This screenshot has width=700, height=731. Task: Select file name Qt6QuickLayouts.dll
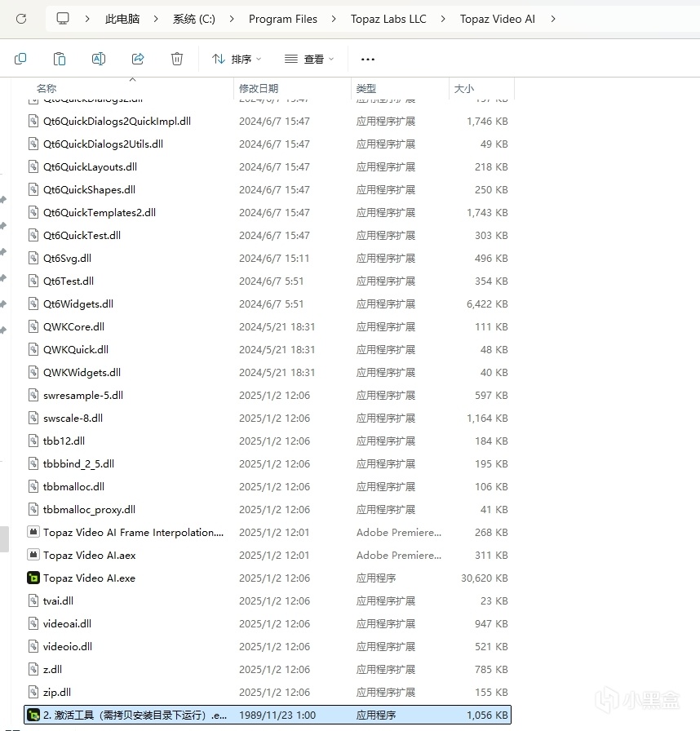coord(90,167)
